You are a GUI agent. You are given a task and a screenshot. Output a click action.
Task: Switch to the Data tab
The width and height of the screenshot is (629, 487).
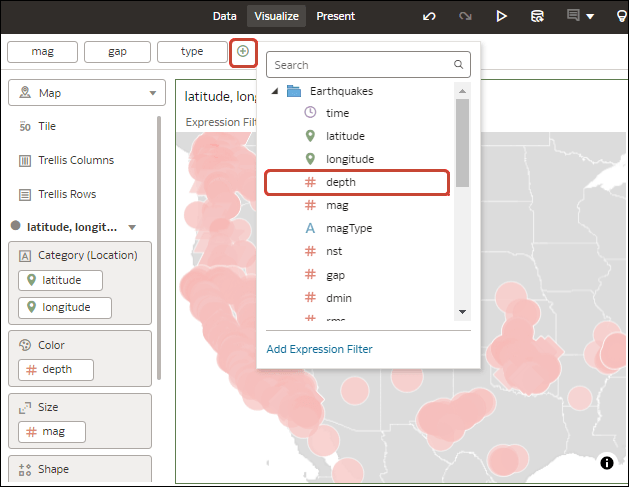(x=224, y=16)
